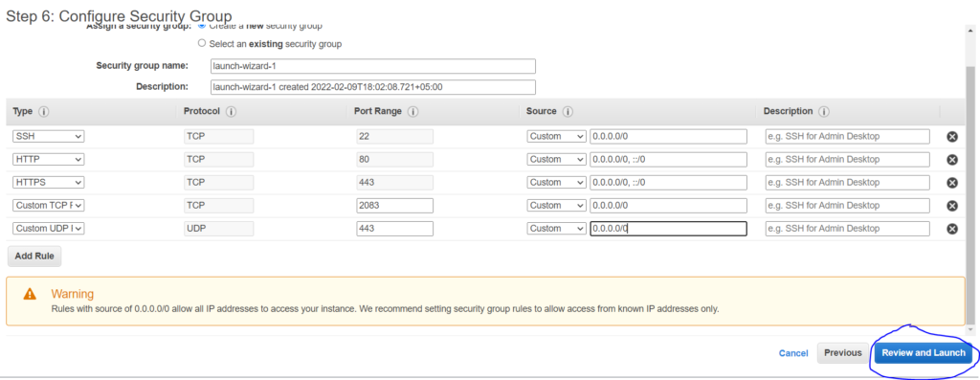Open the SSH type dropdown
Image resolution: width=980 pixels, height=380 pixels.
tap(48, 136)
